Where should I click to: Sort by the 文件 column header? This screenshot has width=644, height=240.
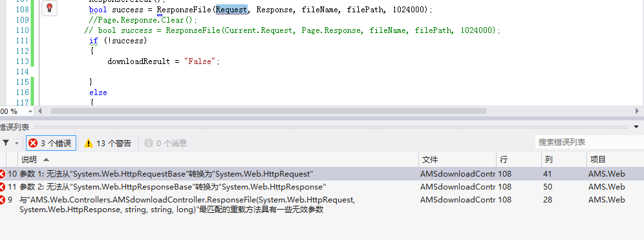457,159
